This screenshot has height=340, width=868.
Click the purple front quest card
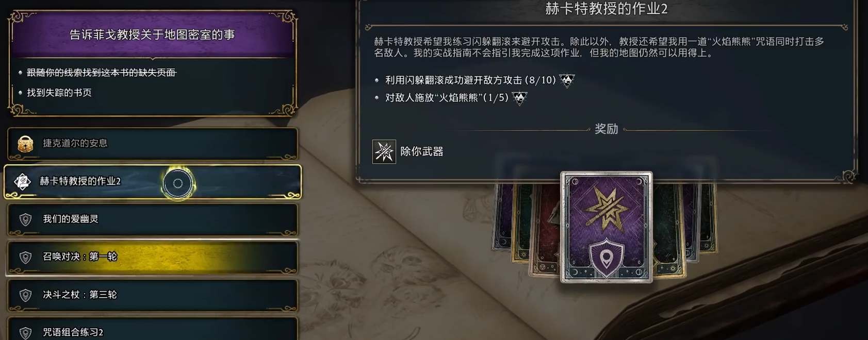point(607,227)
